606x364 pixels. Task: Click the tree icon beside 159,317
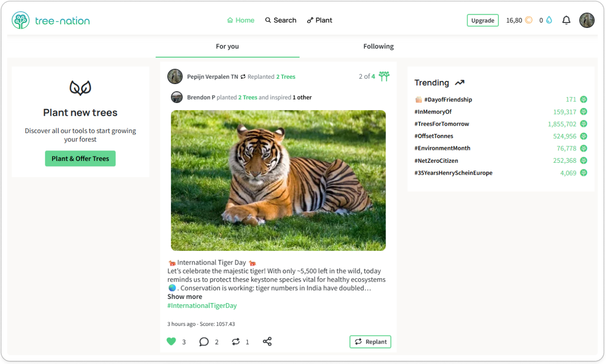point(583,112)
